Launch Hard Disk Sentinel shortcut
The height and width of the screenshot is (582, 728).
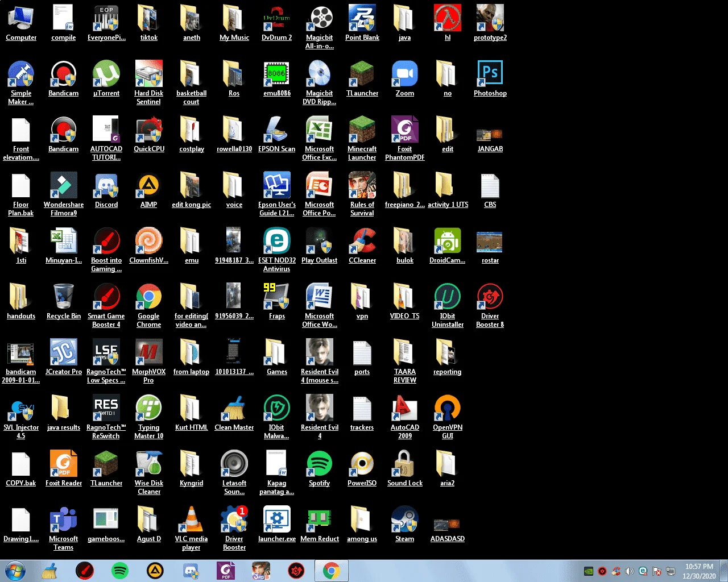149,82
